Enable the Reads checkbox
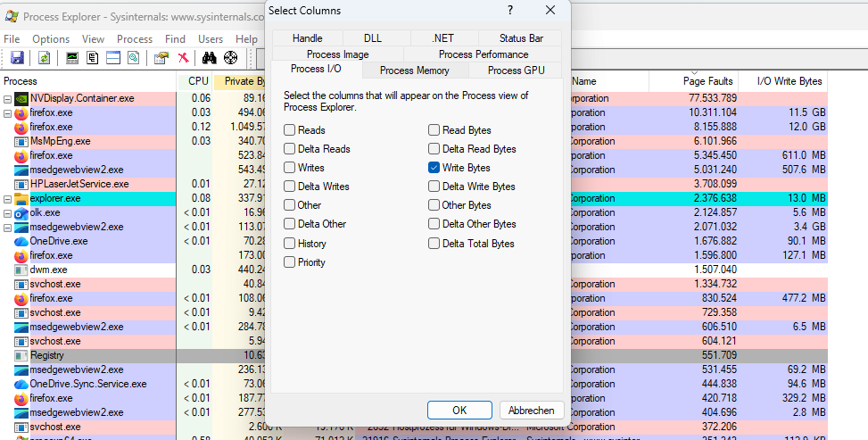Screen dimensions: 868x440 [x=290, y=130]
